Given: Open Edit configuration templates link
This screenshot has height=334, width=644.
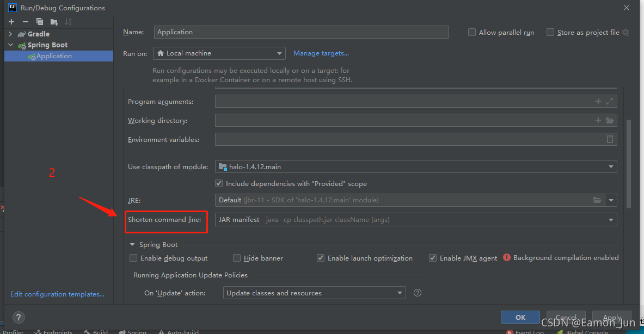Looking at the screenshot, I should (57, 294).
